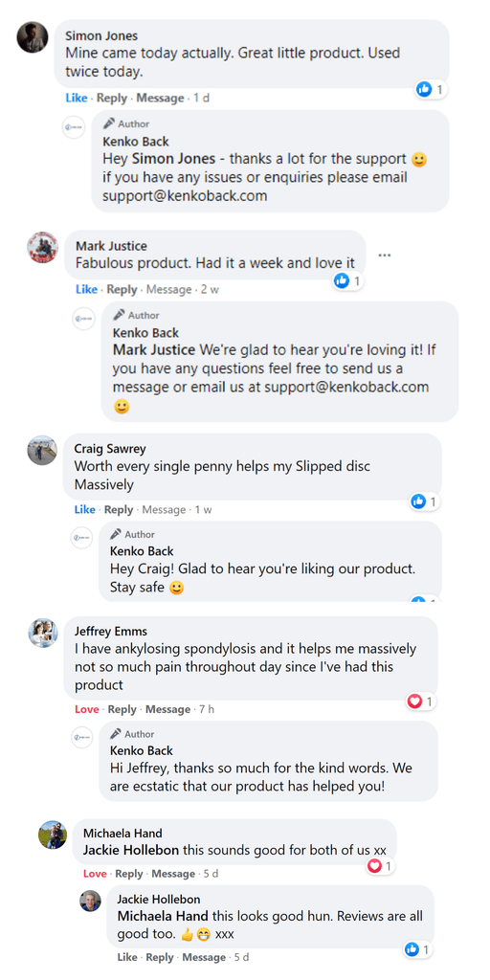The width and height of the screenshot is (490, 980).
Task: Reply to Craig Sawrey's comment
Action: pos(119,509)
